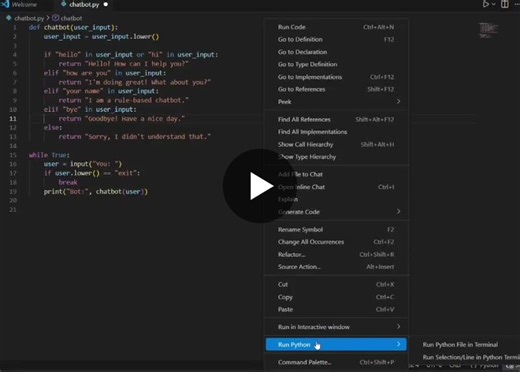The width and height of the screenshot is (520, 372).
Task: Select Go to Declaration
Action: [336, 52]
